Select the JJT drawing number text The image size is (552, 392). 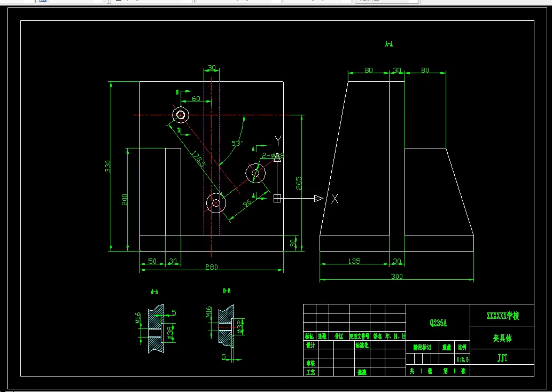coord(502,358)
